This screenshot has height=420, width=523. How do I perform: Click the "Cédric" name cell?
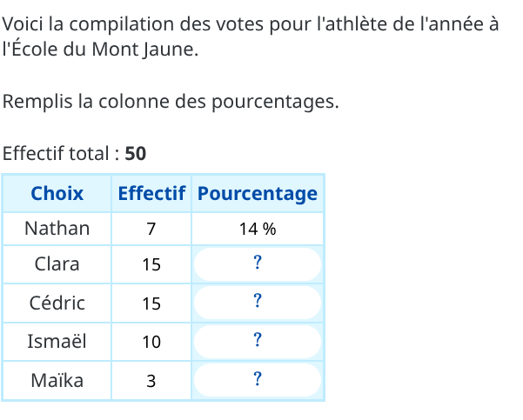[x=57, y=303]
